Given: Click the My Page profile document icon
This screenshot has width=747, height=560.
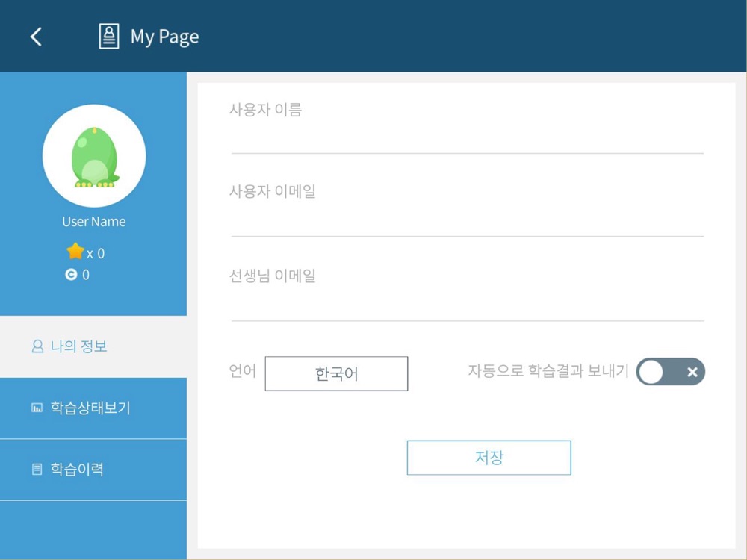Looking at the screenshot, I should [x=109, y=37].
